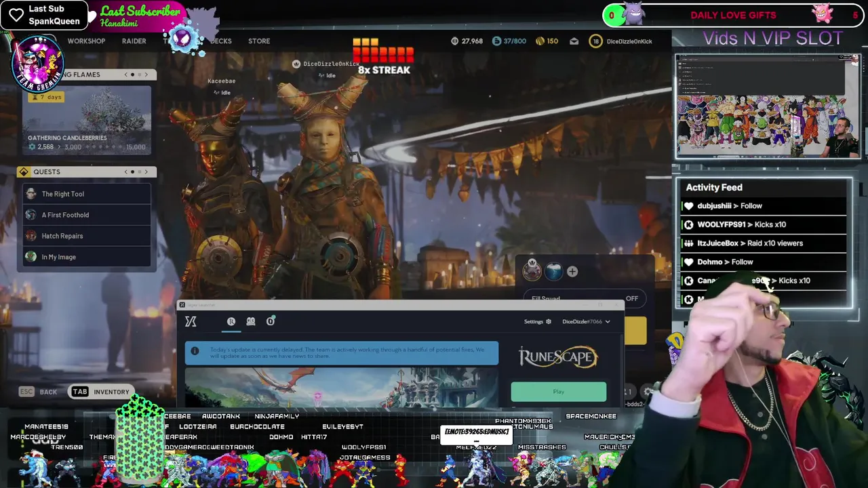The height and width of the screenshot is (488, 868).
Task: Open the level 18 player badge
Action: [595, 41]
